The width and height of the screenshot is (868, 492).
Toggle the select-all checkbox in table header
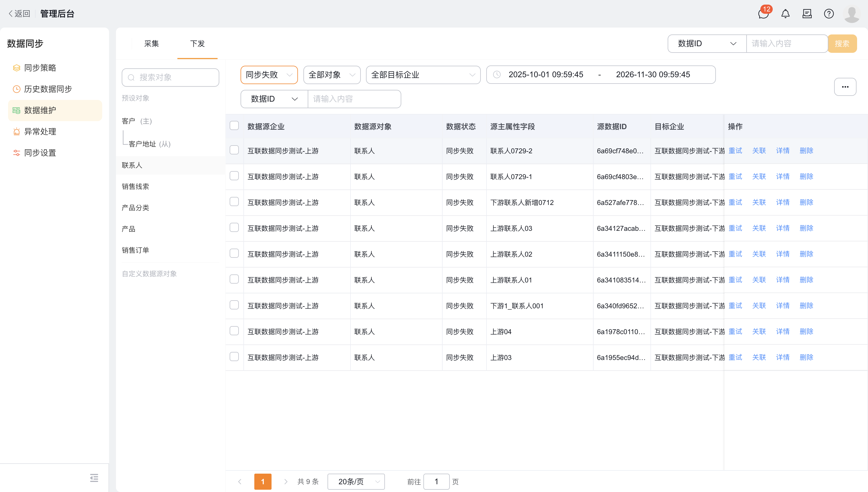(234, 126)
